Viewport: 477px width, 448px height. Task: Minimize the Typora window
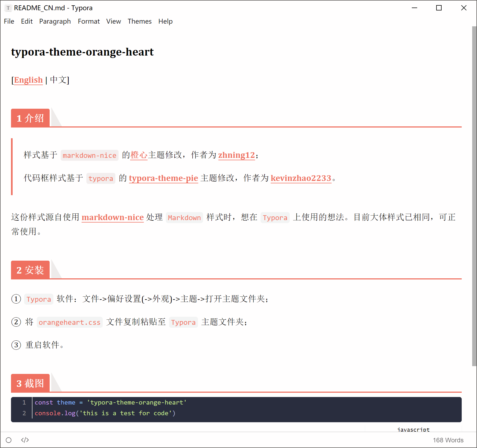pos(414,8)
